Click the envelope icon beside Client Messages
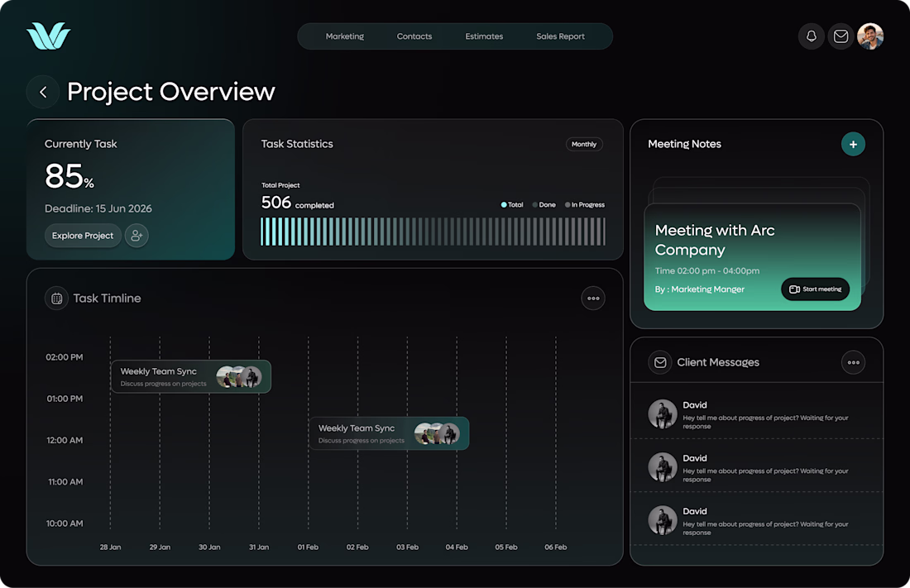 pos(660,362)
